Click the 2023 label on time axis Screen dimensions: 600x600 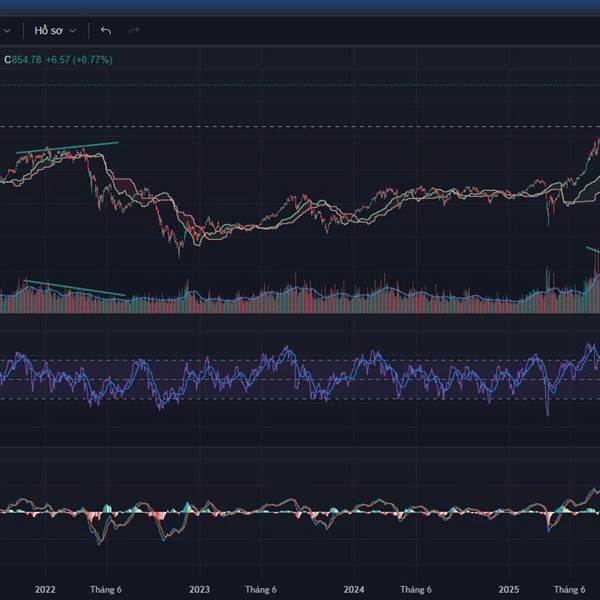coord(199,590)
